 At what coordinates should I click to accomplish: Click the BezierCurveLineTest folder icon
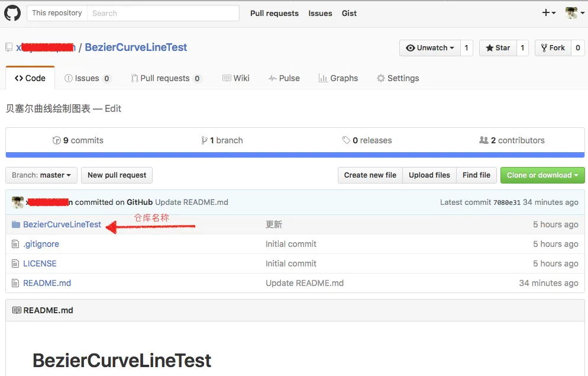[16, 225]
